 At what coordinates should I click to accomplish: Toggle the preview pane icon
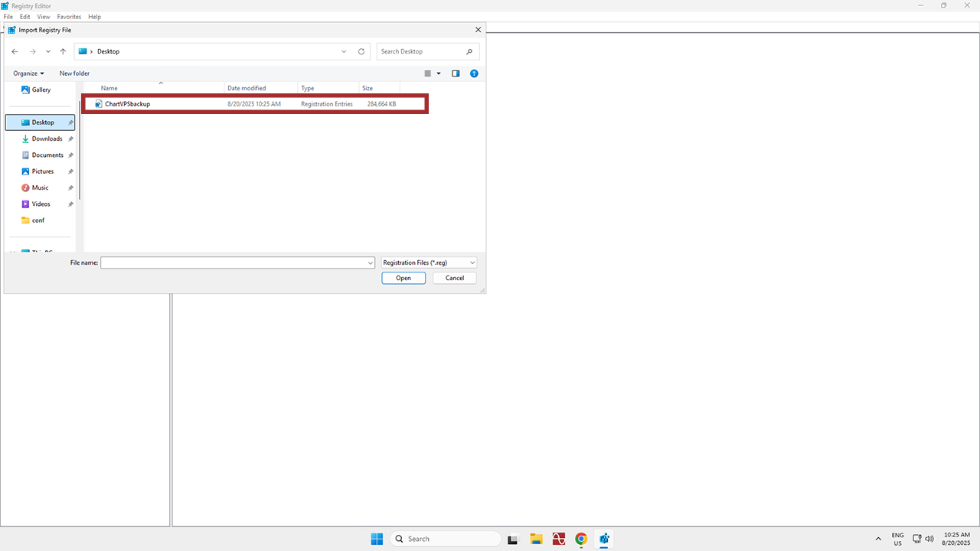(x=456, y=73)
